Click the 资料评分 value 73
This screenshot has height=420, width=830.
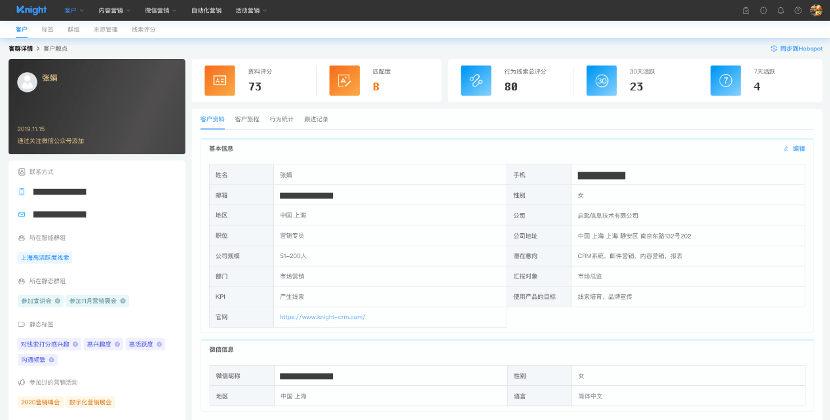[x=255, y=87]
